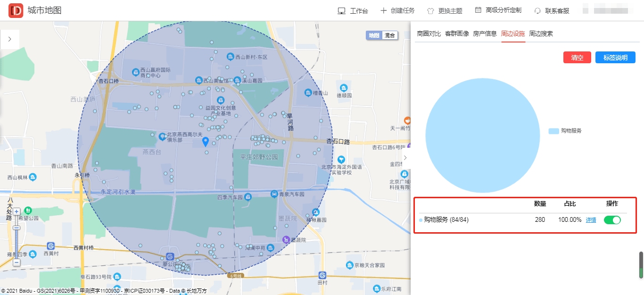Click the right panel vertical scrollbar
Image resolution: width=644 pixels, height=295 pixels.
click(x=641, y=265)
